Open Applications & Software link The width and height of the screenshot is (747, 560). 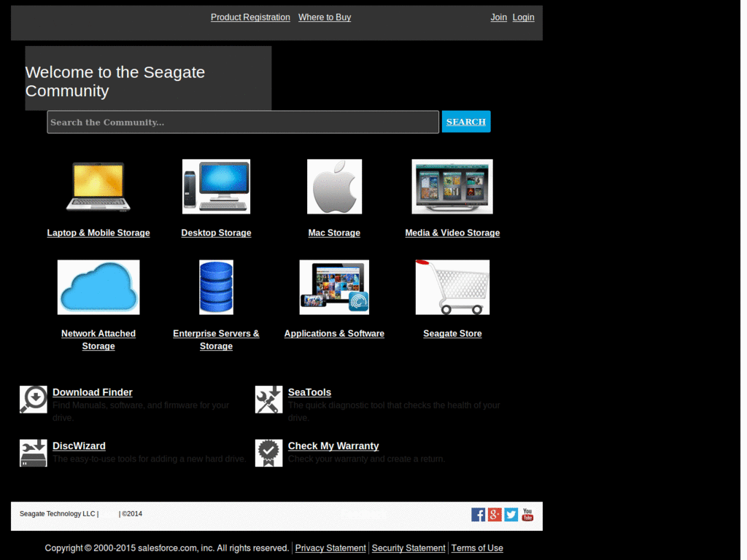(334, 334)
